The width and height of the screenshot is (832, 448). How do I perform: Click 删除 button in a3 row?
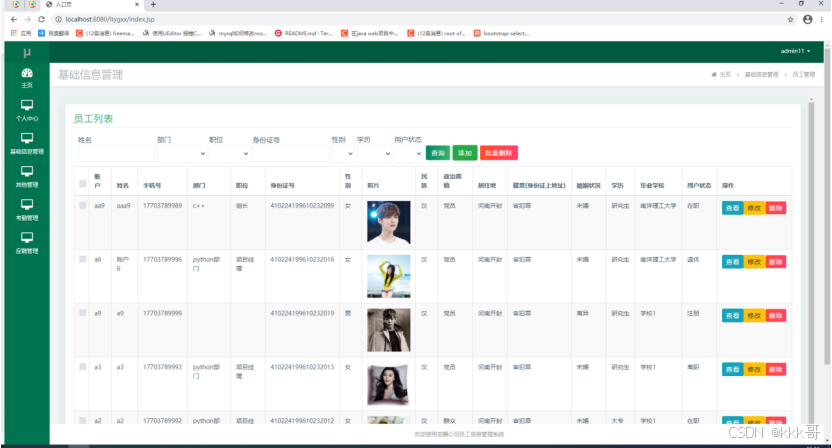tap(775, 369)
